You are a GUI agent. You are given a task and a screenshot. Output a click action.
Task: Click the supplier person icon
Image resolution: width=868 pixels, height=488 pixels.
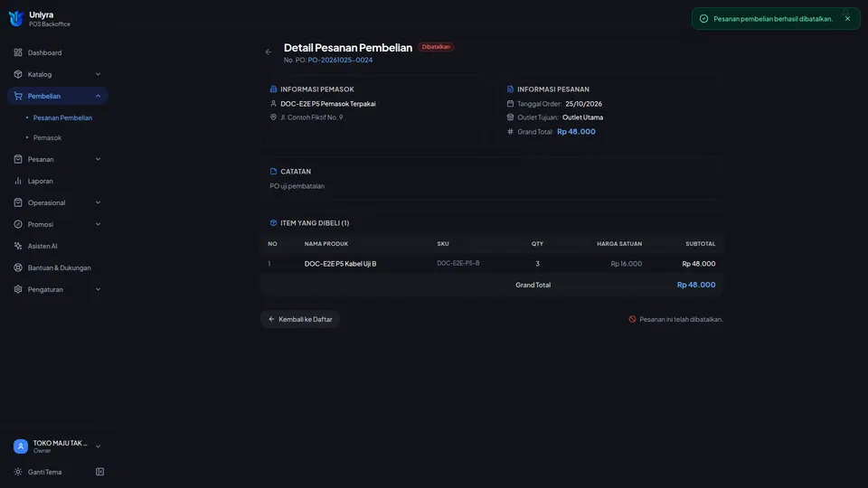pyautogui.click(x=273, y=104)
